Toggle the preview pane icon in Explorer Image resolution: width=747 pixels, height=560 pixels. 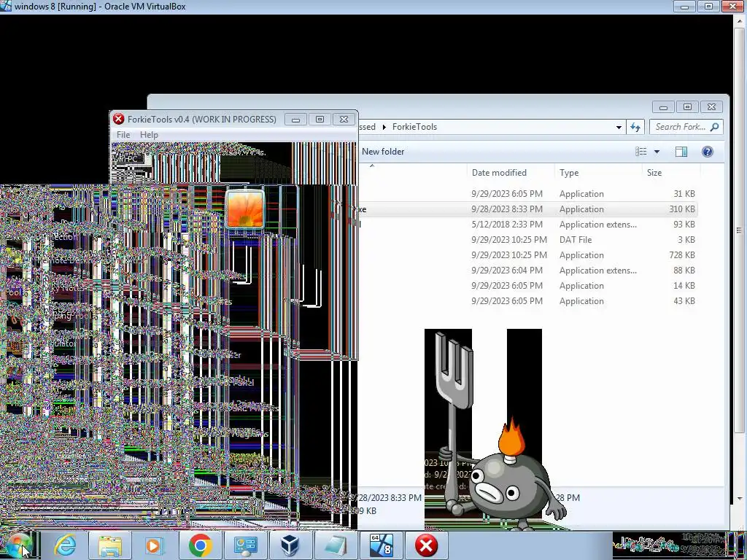[x=681, y=152]
